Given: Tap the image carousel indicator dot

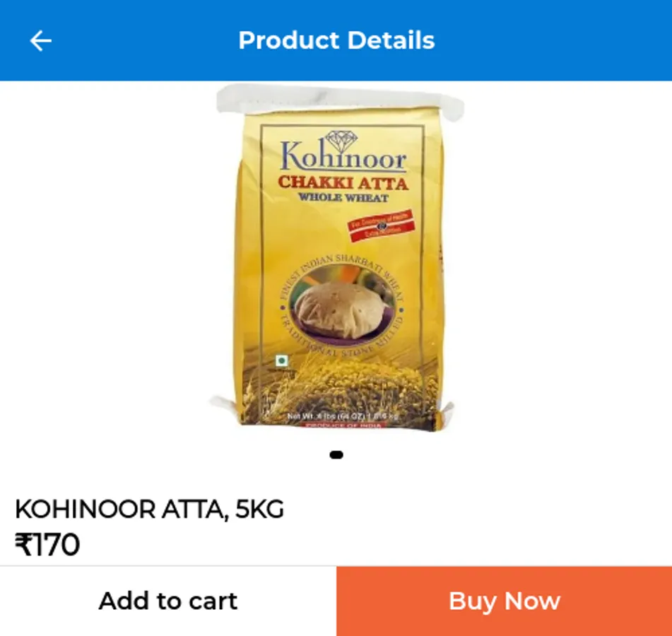Looking at the screenshot, I should pos(336,454).
